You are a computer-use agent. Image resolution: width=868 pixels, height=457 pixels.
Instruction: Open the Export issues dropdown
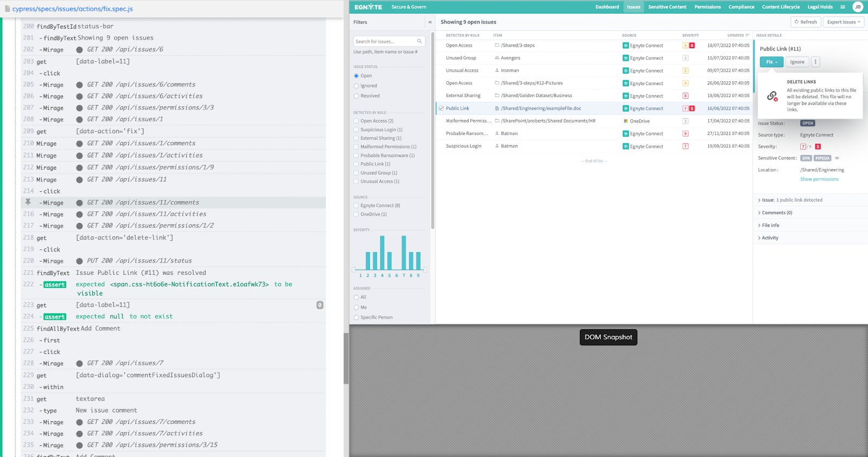[844, 22]
